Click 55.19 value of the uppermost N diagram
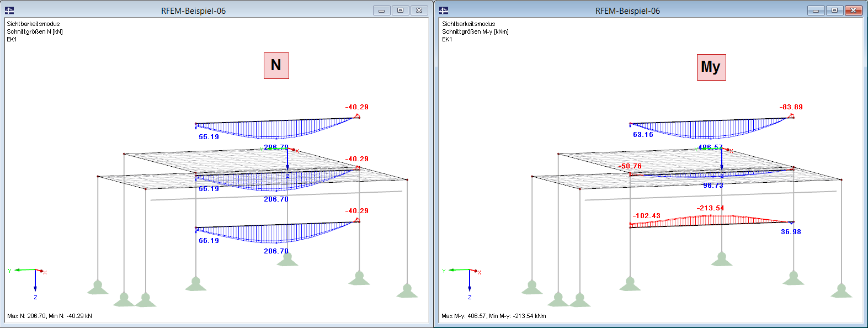Viewport: 868px width, 328px height. [209, 137]
